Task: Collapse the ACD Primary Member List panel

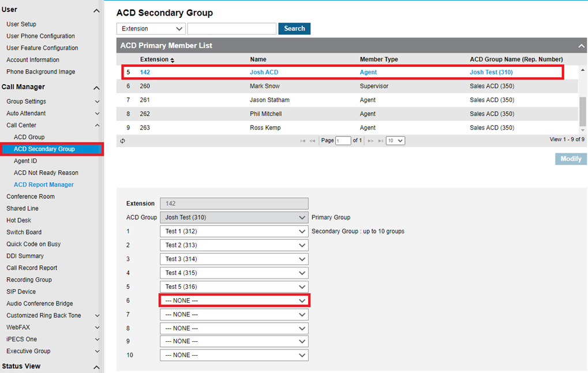Action: click(582, 46)
